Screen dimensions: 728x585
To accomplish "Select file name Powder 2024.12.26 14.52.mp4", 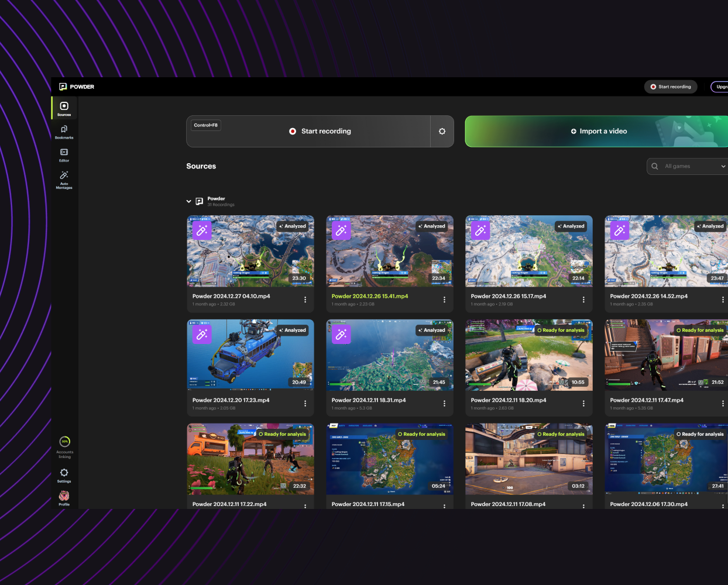I will (x=649, y=296).
